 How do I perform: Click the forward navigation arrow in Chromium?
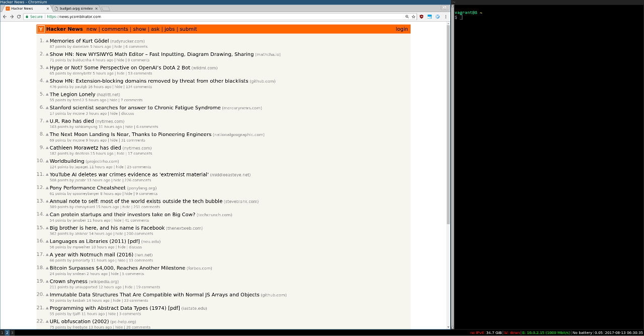pyautogui.click(x=12, y=17)
